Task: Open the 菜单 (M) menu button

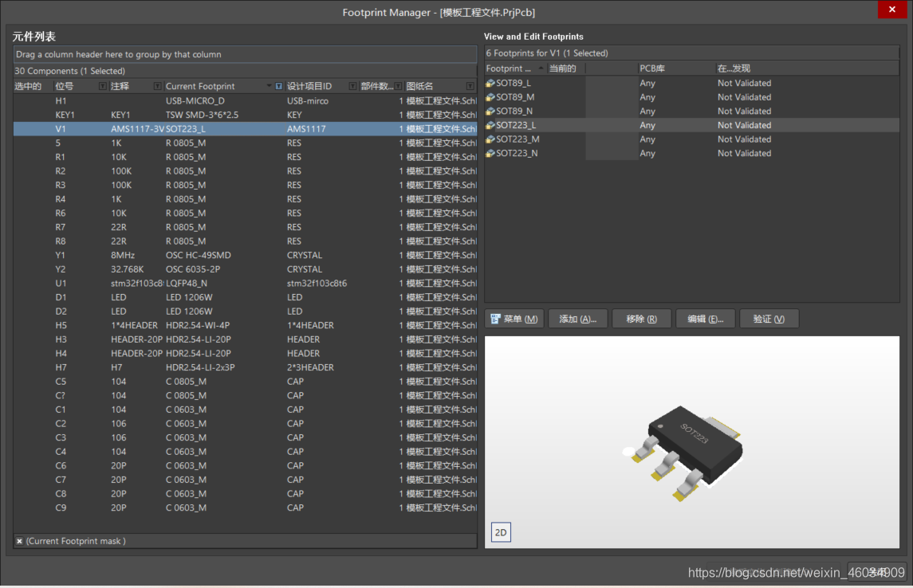Action: (514, 319)
